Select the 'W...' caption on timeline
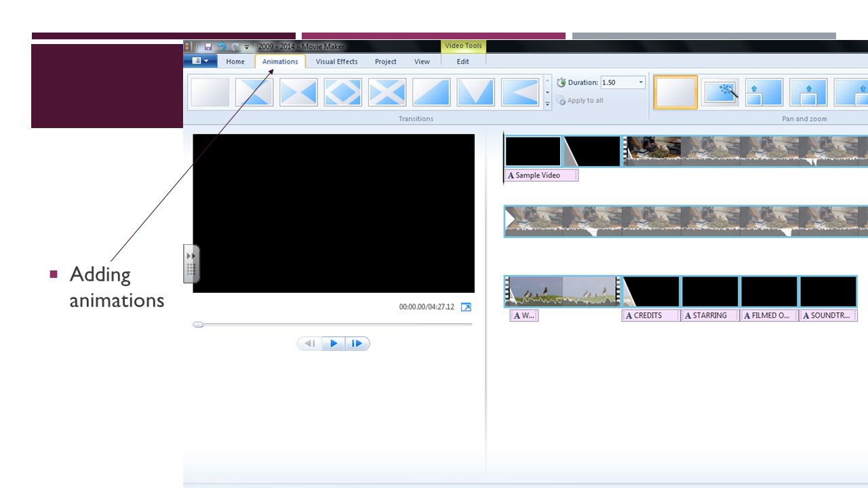868x488 pixels. pyautogui.click(x=524, y=315)
